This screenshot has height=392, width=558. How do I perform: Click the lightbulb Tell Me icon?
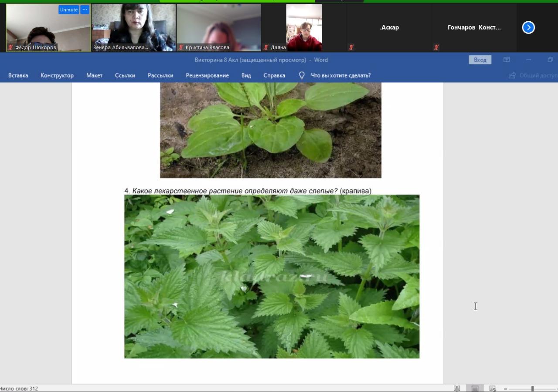301,75
